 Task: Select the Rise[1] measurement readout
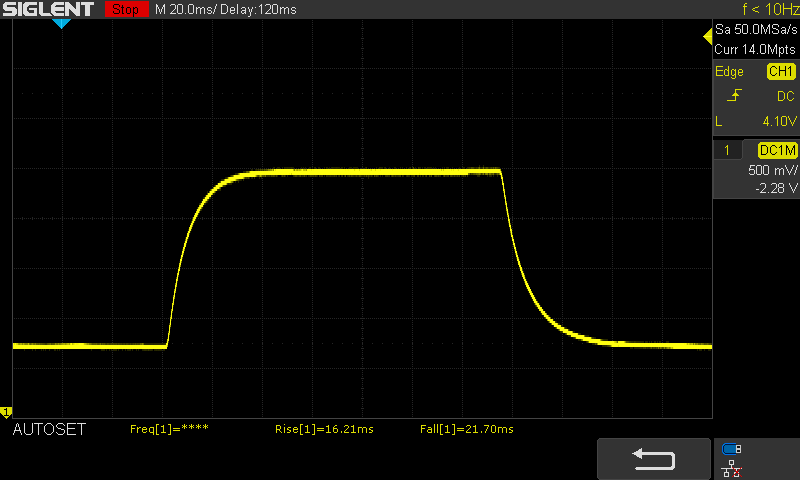[324, 429]
